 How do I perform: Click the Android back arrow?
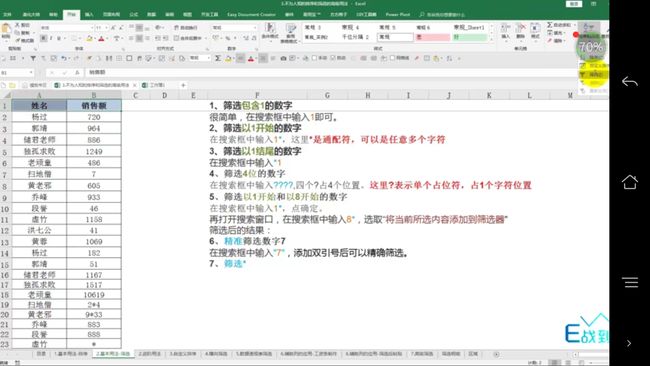point(629,81)
